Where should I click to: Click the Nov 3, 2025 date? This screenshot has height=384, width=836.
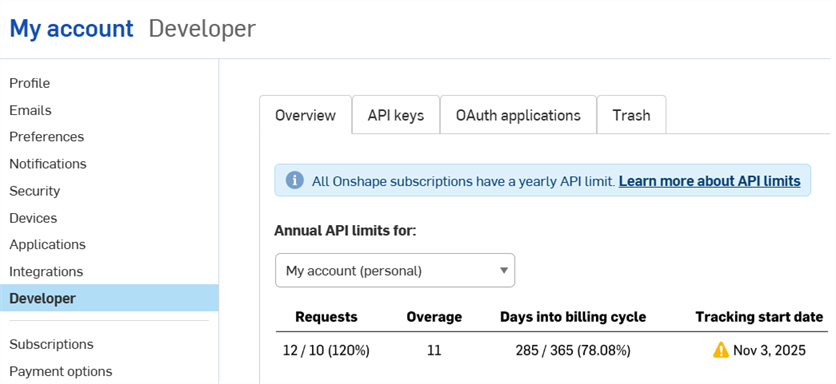(769, 350)
